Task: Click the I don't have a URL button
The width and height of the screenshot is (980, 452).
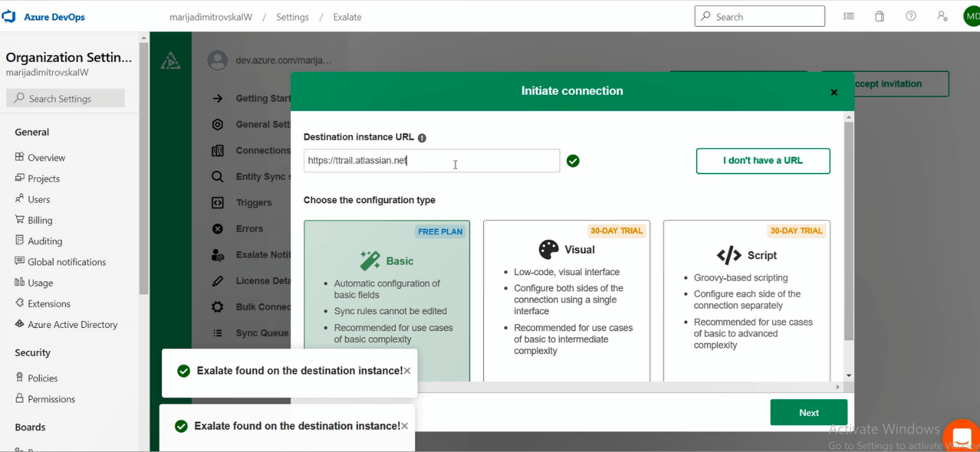Action: pyautogui.click(x=763, y=160)
